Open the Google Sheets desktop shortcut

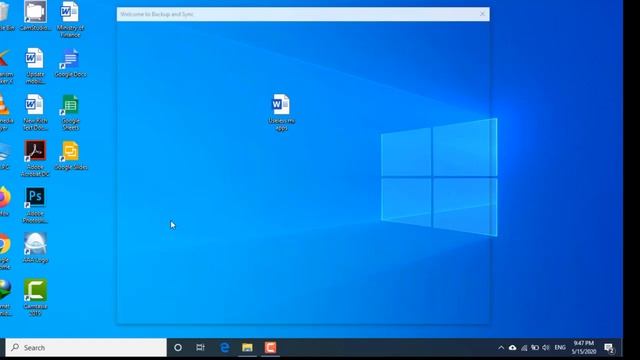pyautogui.click(x=70, y=112)
